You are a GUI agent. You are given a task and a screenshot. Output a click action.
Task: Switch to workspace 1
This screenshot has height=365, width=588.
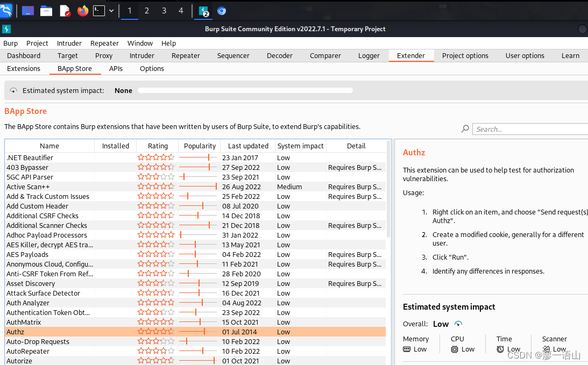coord(129,11)
